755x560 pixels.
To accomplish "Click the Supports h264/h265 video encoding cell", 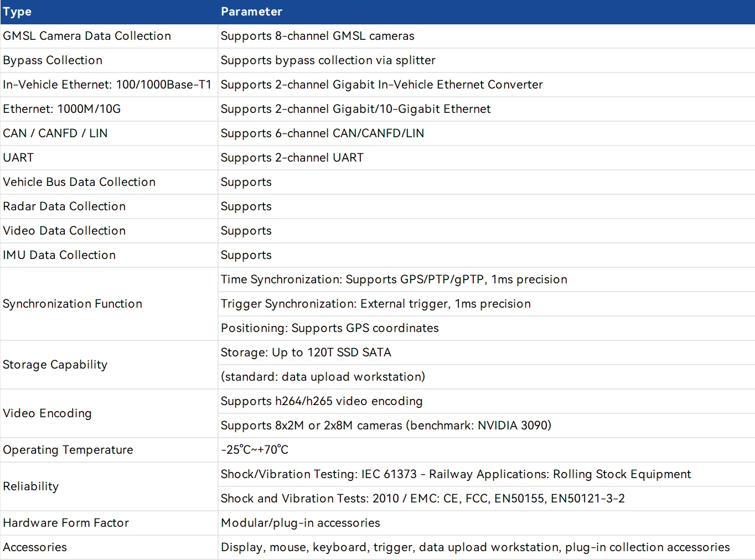I will [321, 401].
